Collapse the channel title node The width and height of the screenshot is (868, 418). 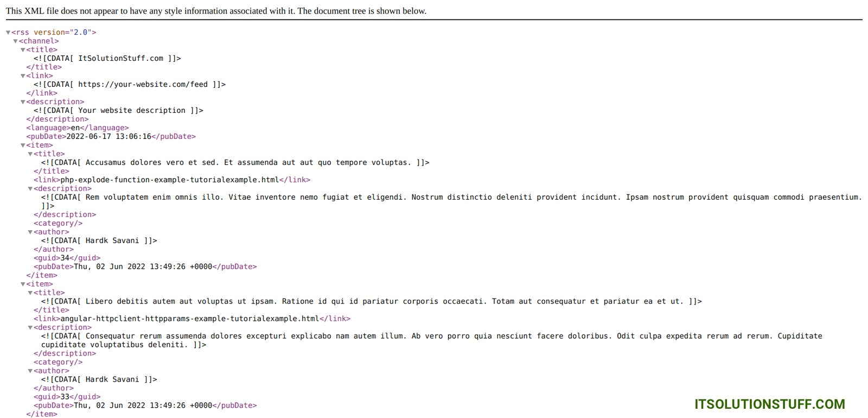click(x=23, y=50)
